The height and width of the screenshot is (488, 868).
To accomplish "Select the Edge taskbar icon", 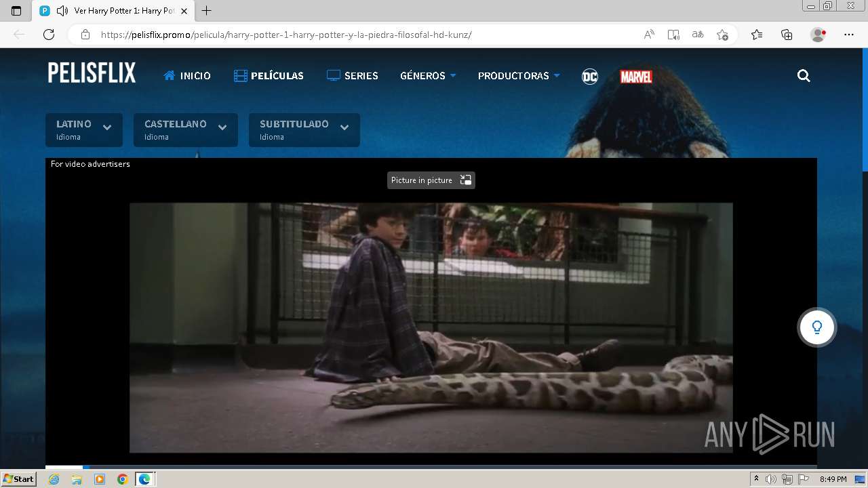I will (145, 479).
